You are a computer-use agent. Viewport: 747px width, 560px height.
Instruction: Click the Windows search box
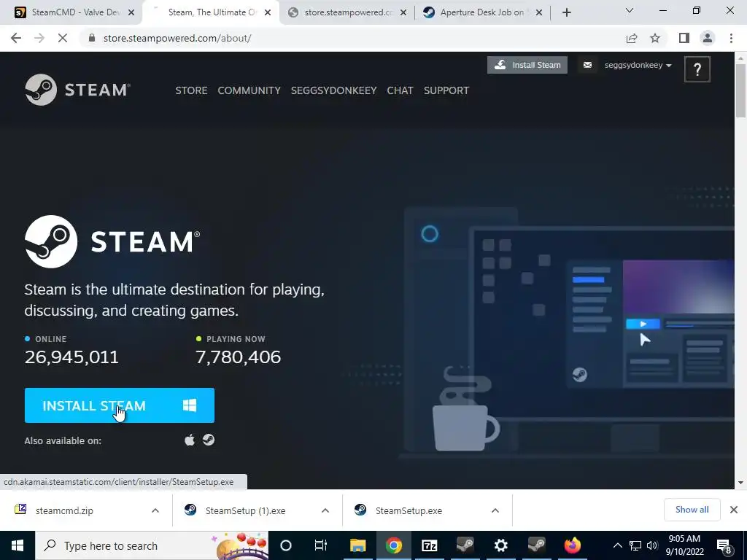point(152,545)
